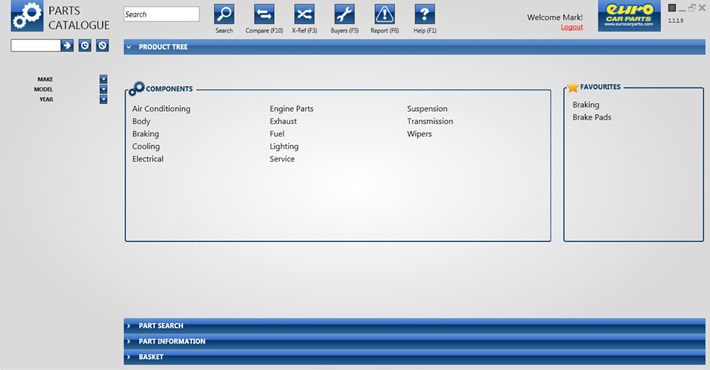
Task: Open the Report (F6) warning icon
Action: tap(384, 14)
